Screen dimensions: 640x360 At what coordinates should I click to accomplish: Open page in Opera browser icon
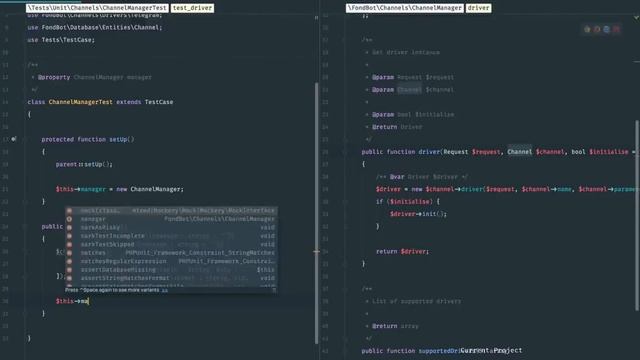pos(616,29)
